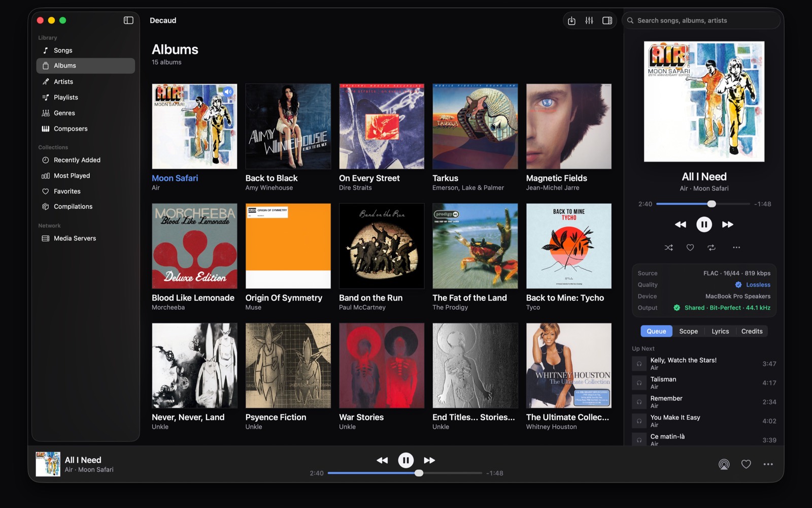Open the Back to Mine: Tycho cover
Viewport: 812px width, 508px height.
[x=569, y=246]
